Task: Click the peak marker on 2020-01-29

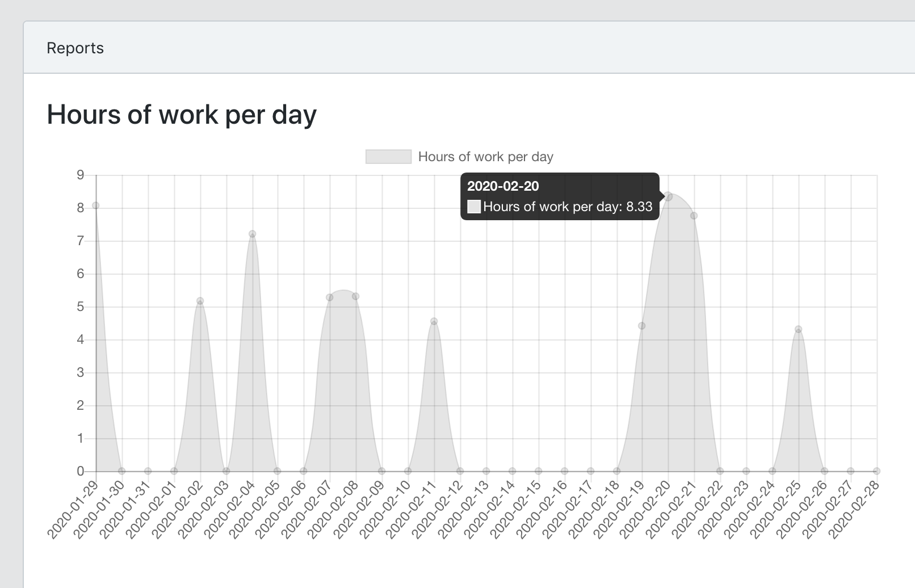Action: (95, 205)
